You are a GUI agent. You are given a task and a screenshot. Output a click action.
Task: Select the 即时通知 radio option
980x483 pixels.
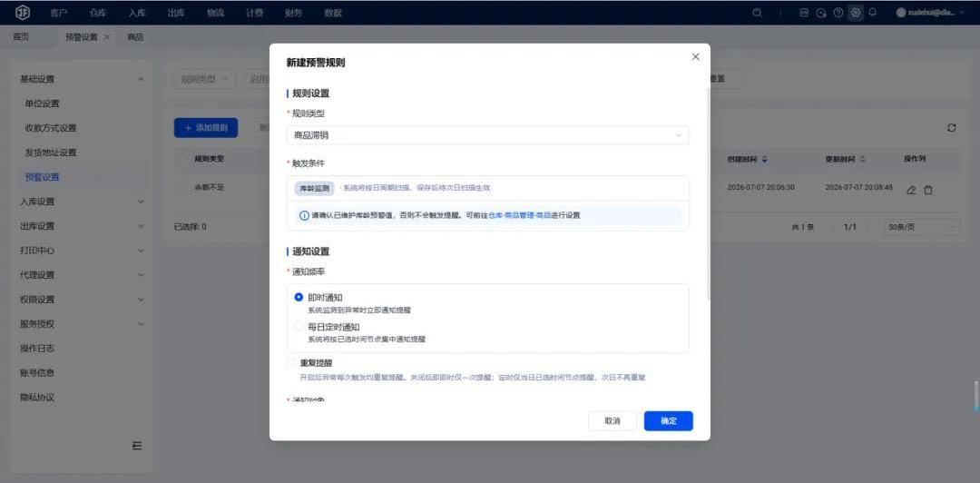coord(299,297)
